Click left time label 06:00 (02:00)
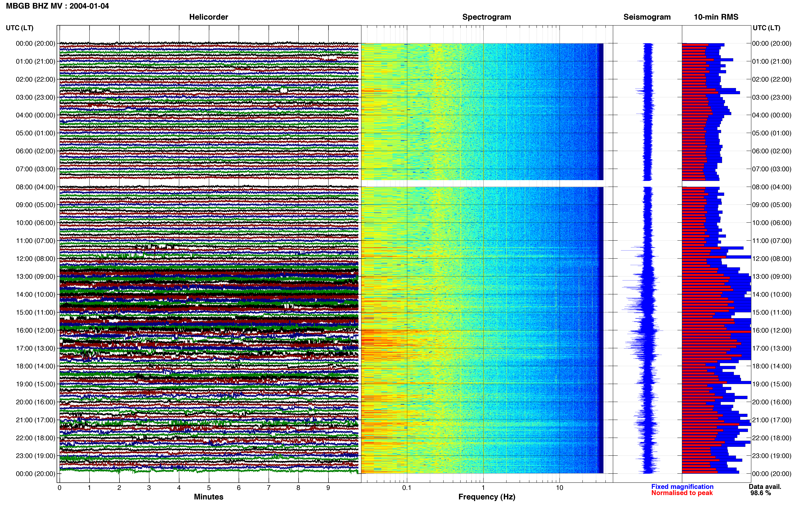812x508 pixels. tap(36, 151)
